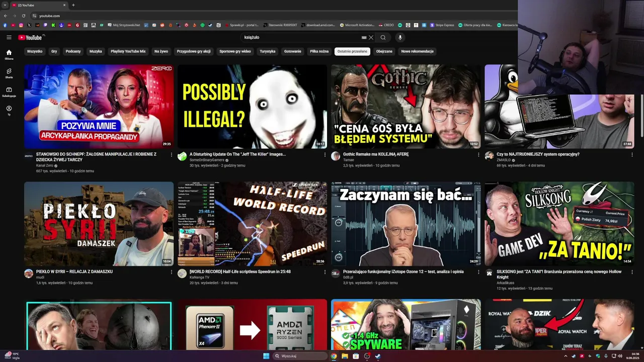644x362 pixels.
Task: Open KaNanga TV channel avatar
Action: tap(182, 274)
